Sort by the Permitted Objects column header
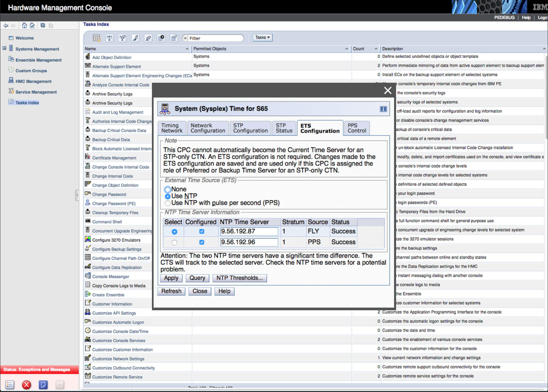 pyautogui.click(x=271, y=49)
